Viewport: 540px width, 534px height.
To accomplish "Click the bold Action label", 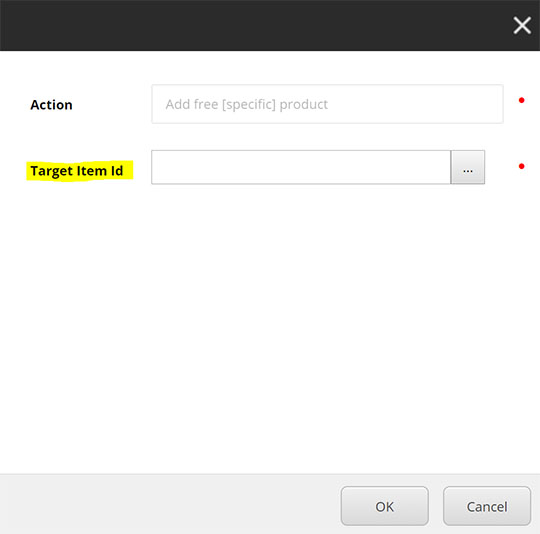I will (x=51, y=105).
